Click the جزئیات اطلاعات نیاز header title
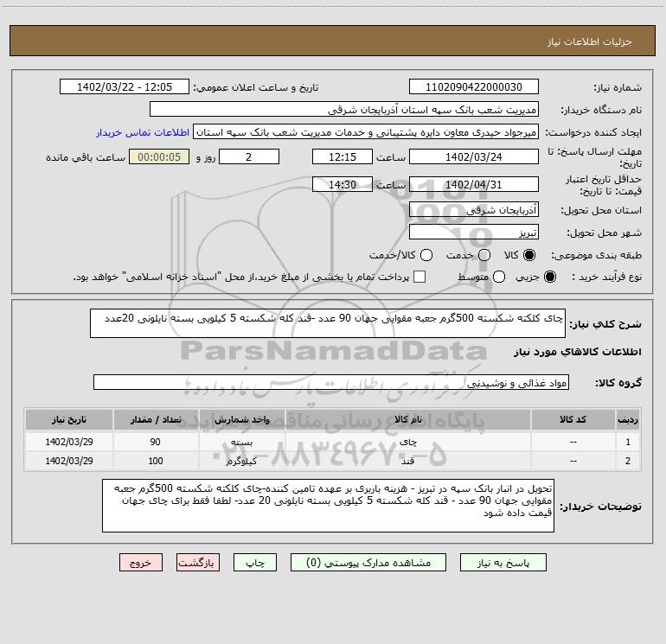The height and width of the screenshot is (644, 666). pyautogui.click(x=590, y=41)
